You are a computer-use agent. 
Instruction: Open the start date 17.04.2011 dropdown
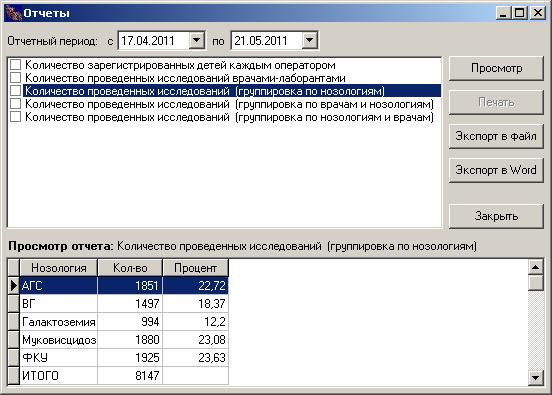tap(196, 40)
